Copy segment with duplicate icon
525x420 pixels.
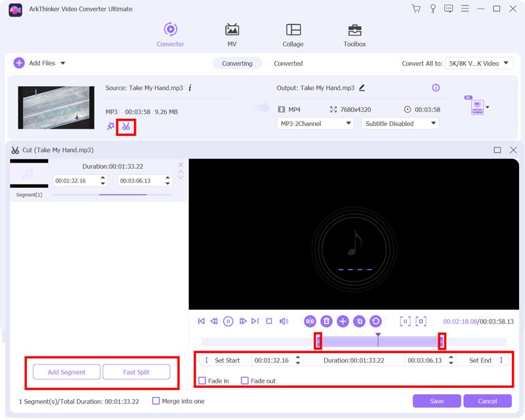[359, 322]
